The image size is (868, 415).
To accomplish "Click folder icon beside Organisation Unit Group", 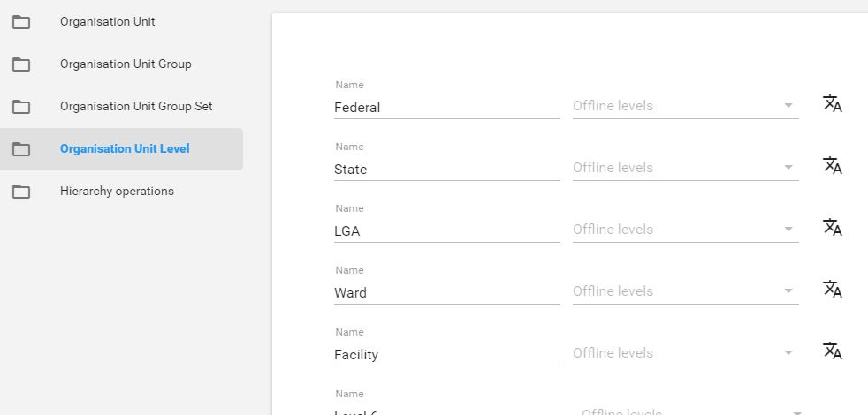I will coord(21,64).
